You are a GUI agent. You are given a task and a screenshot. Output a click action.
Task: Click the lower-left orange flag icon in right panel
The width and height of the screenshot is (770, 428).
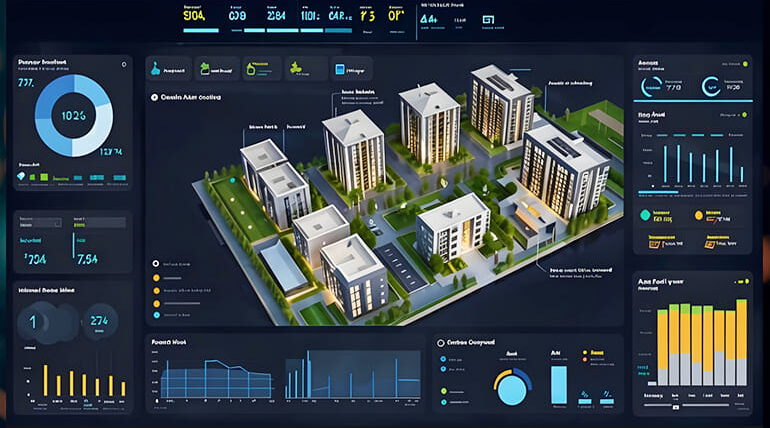point(654,243)
